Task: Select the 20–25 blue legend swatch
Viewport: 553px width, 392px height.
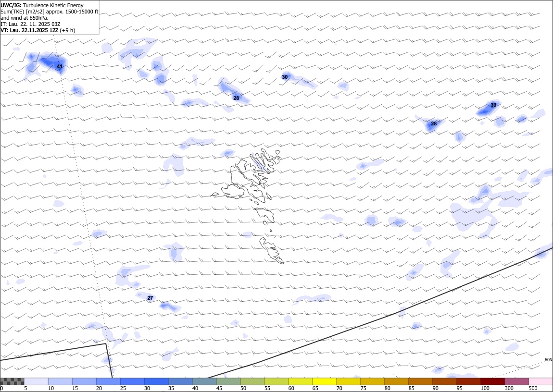Action: (108, 381)
